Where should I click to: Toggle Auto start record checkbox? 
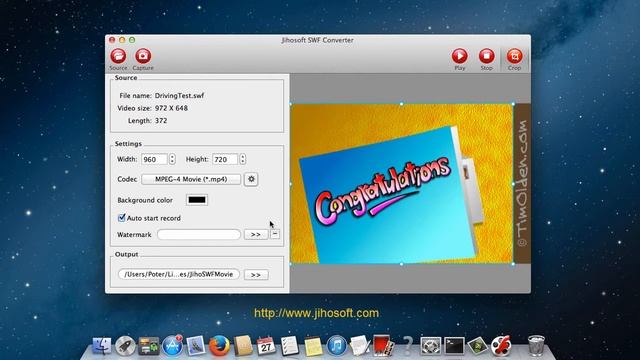click(x=122, y=218)
